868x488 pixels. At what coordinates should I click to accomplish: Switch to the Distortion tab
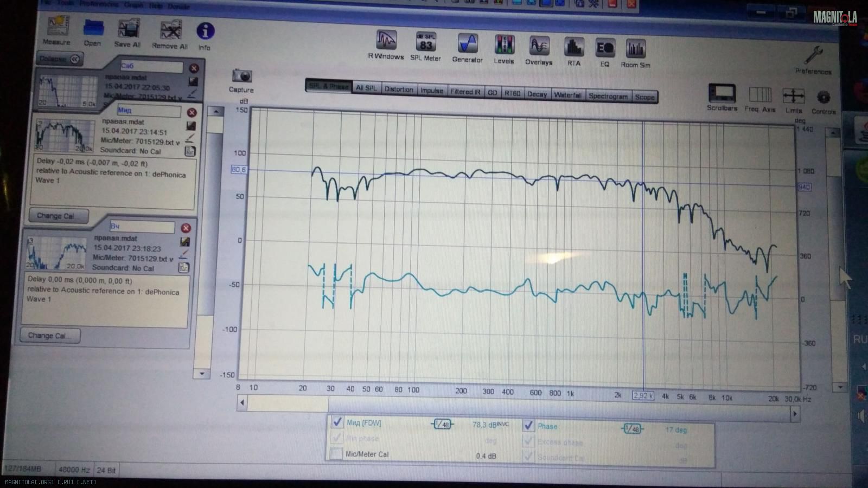399,89
